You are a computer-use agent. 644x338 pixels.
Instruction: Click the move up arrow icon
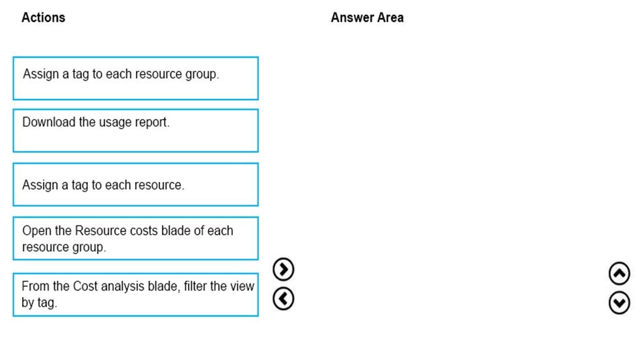619,274
